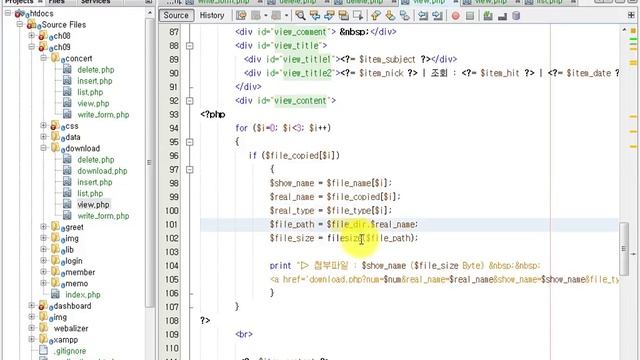Jump to Next Bookmark icon
This screenshot has height=360, width=640.
click(390, 16)
